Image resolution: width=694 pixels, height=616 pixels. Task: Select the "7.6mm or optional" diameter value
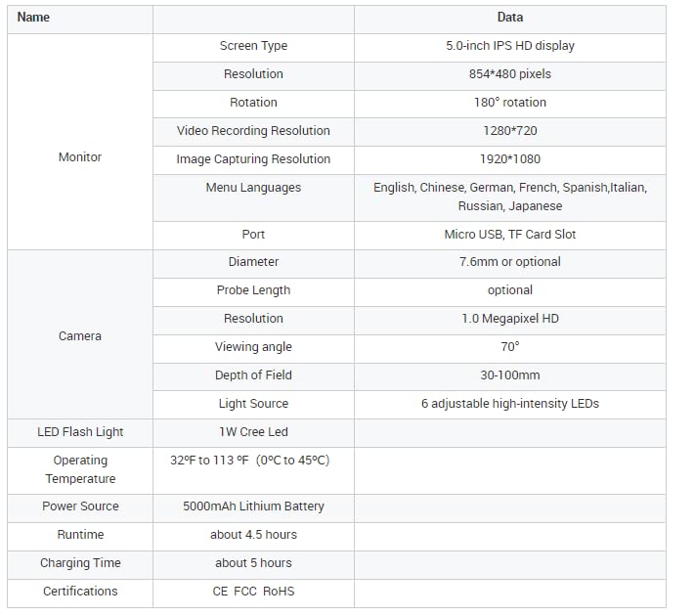[x=509, y=262]
